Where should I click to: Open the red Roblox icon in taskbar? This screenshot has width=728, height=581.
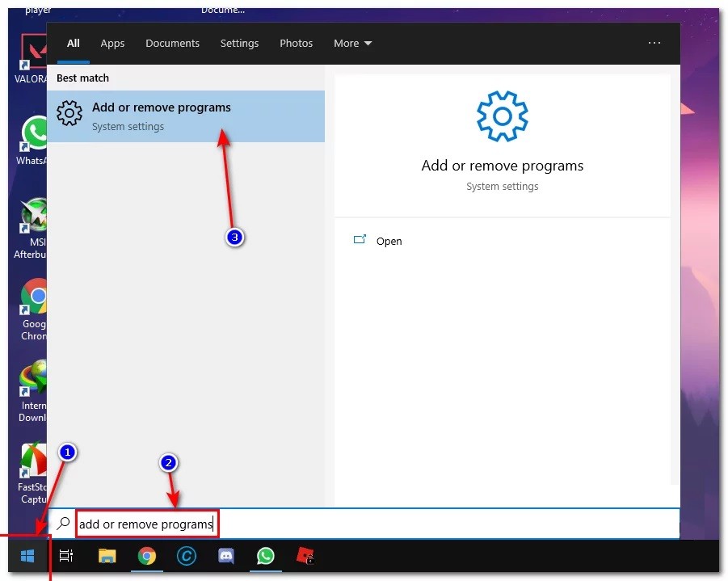[x=305, y=555]
